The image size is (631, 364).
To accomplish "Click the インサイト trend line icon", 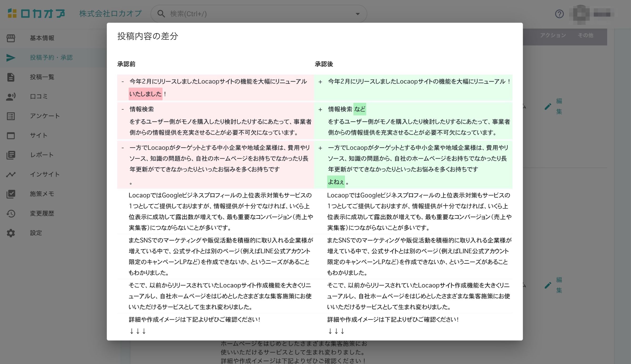I will 11,174.
